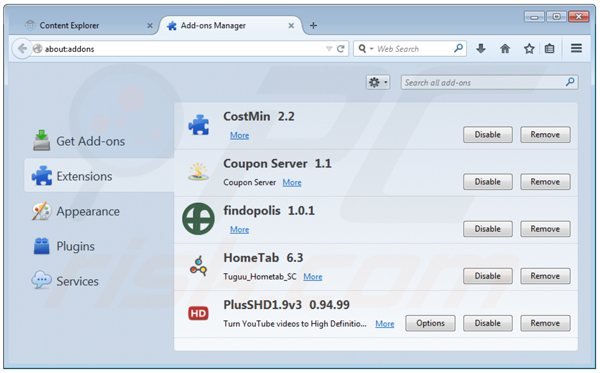Show bookmarks list clipboard icon

[549, 49]
